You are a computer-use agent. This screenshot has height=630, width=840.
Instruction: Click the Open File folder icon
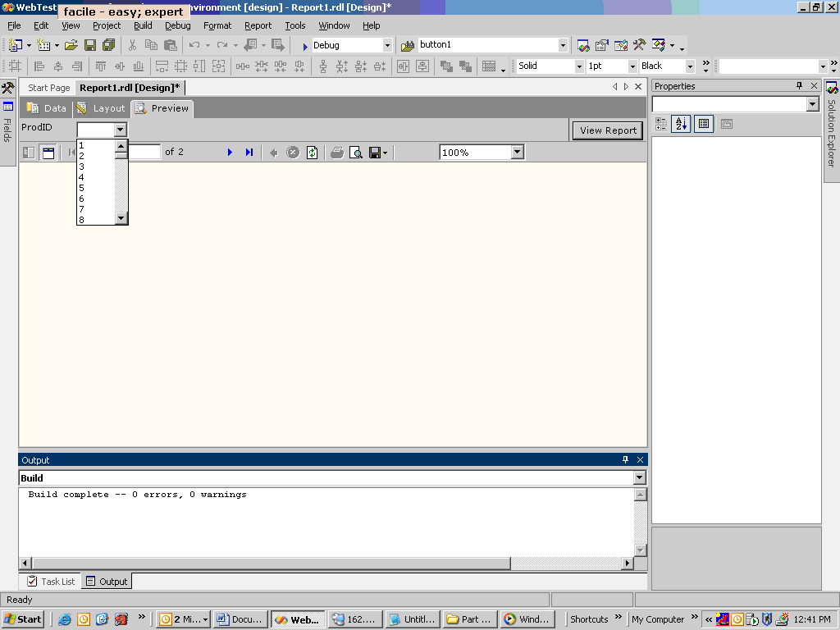pyautogui.click(x=71, y=46)
